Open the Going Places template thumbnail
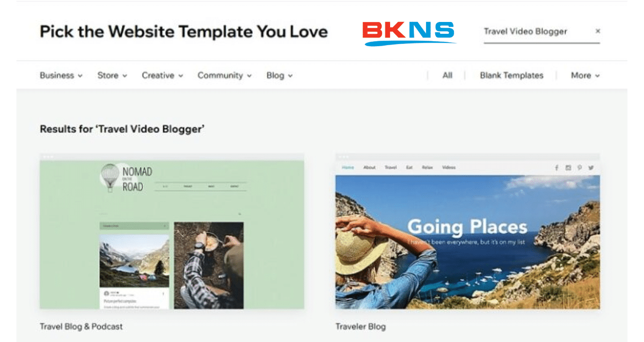Screen dimensions: 644x342 (x=468, y=231)
